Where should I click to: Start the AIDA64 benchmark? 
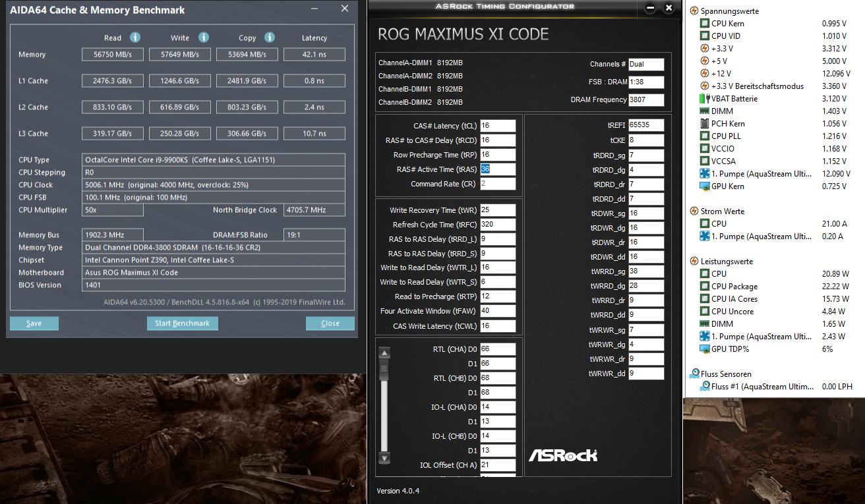182,323
